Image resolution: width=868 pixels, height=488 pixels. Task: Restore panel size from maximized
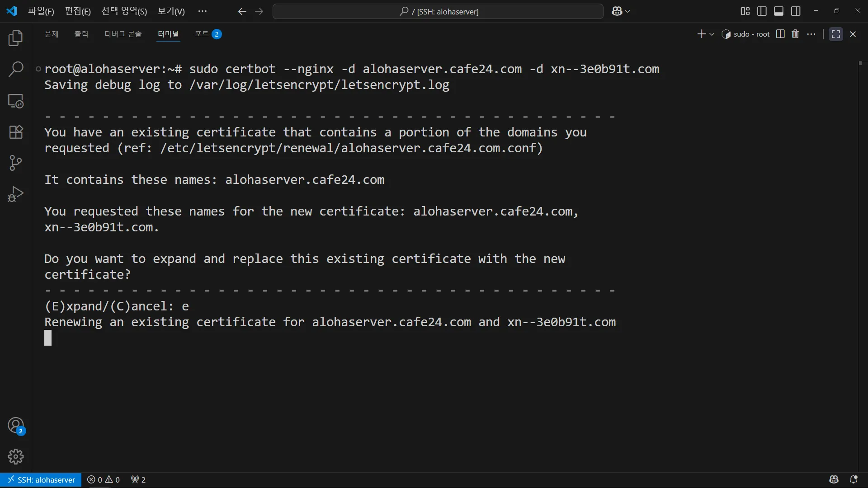coord(836,34)
